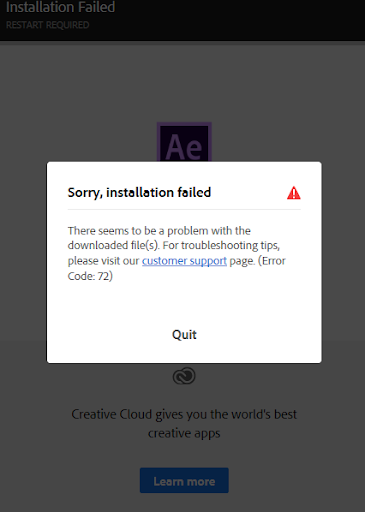Click the "Installation Failed" window title
Viewport: 365px width, 512px height.
[x=61, y=7]
